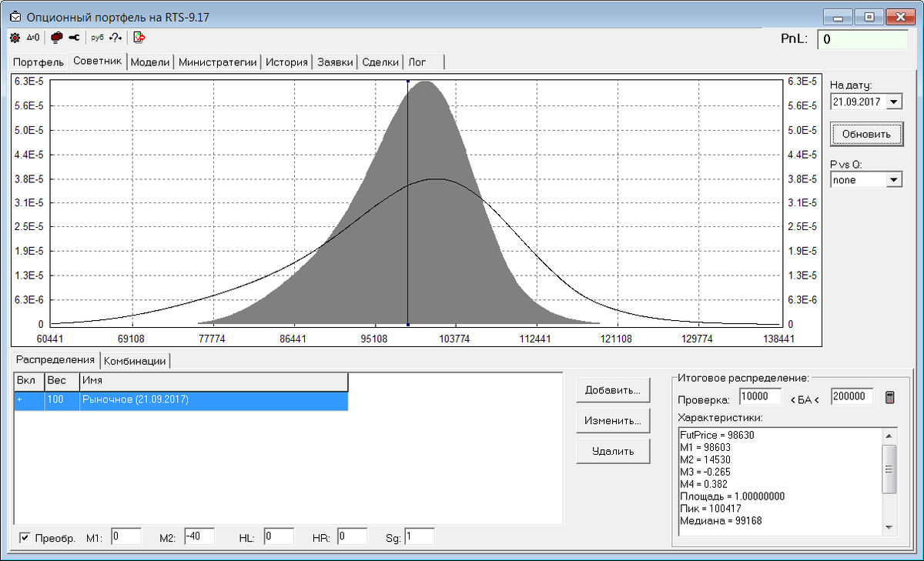Select the Распределения sub-tab
This screenshot has width=924, height=561.
(55, 359)
